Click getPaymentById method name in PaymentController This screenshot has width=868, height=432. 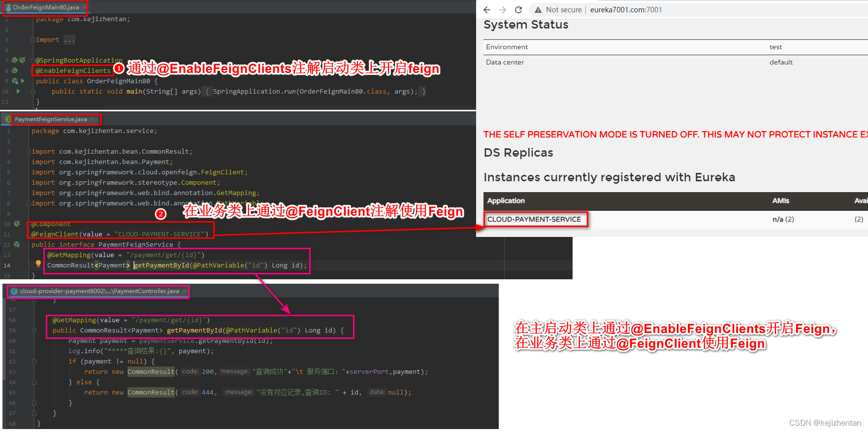194,331
